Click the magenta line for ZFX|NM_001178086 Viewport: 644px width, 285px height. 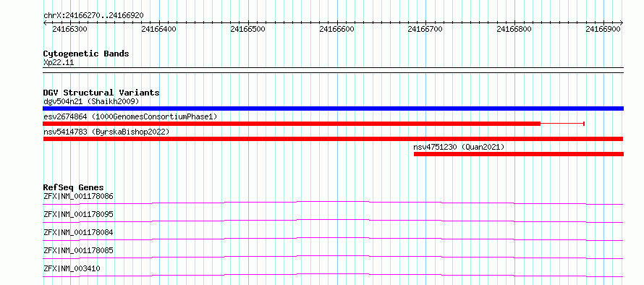click(x=333, y=202)
